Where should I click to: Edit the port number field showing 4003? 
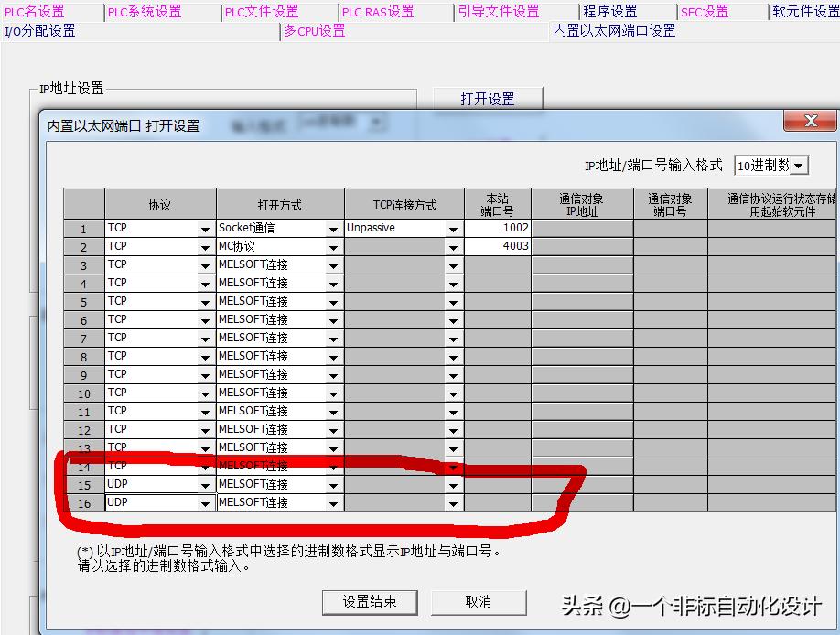tap(499, 246)
